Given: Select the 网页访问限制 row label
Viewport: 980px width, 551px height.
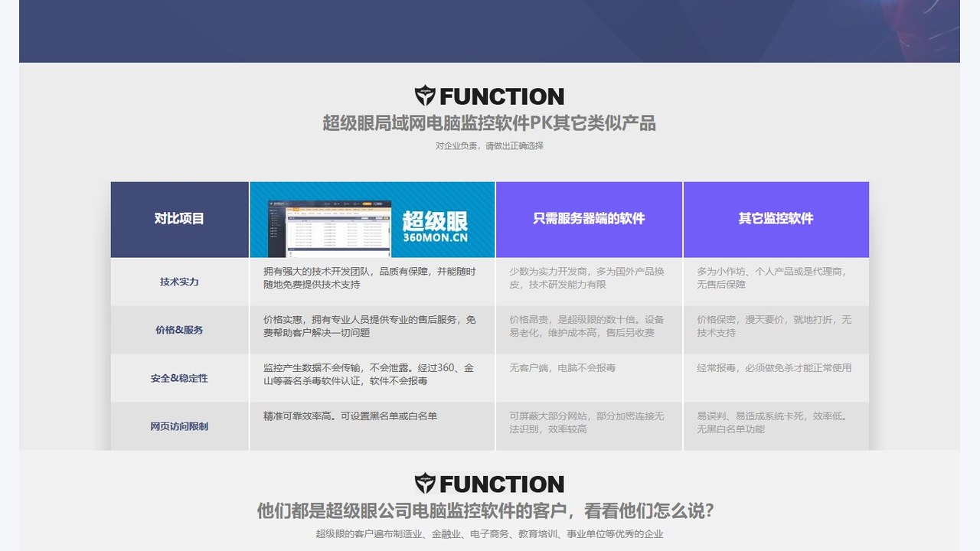Looking at the screenshot, I should [179, 426].
